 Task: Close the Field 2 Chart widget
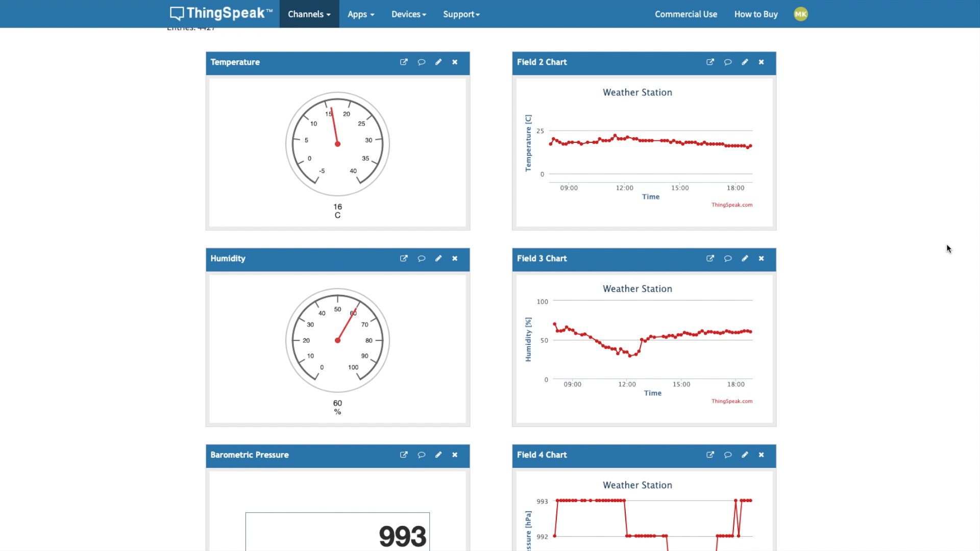pos(761,62)
